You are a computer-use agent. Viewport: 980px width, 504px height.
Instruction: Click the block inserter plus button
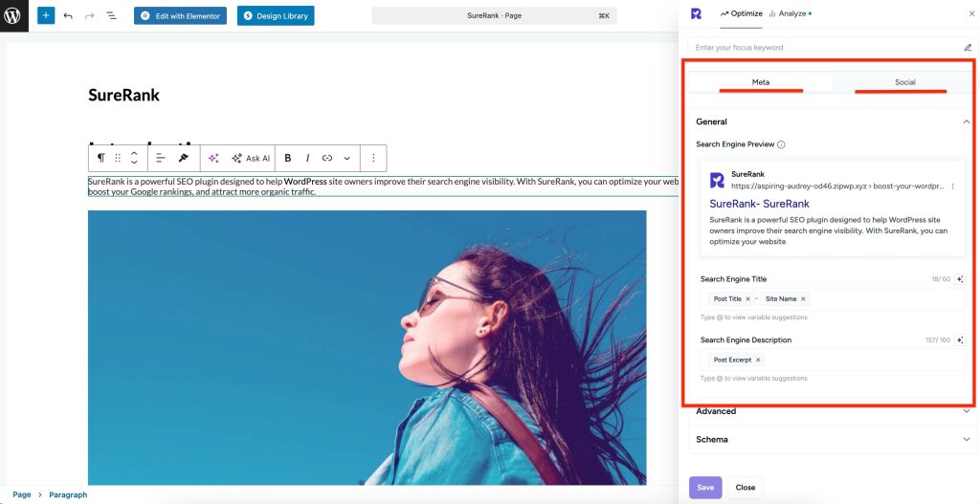pyautogui.click(x=46, y=15)
